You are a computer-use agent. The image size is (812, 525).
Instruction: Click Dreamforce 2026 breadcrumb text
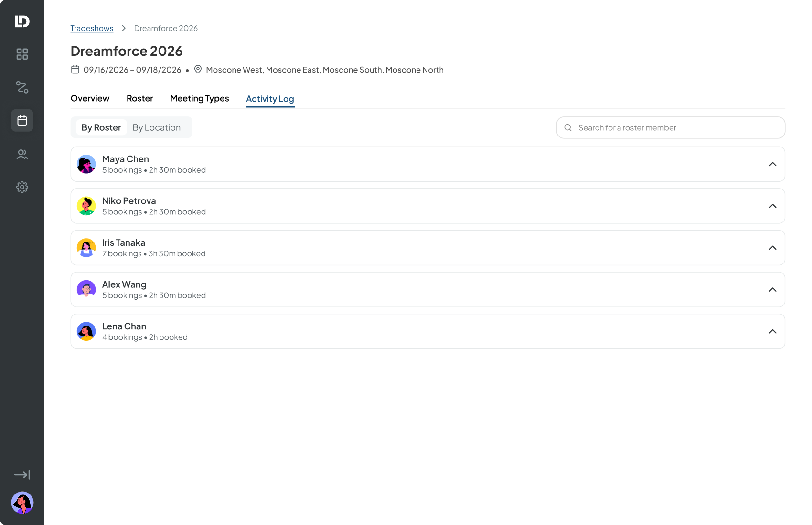[166, 28]
